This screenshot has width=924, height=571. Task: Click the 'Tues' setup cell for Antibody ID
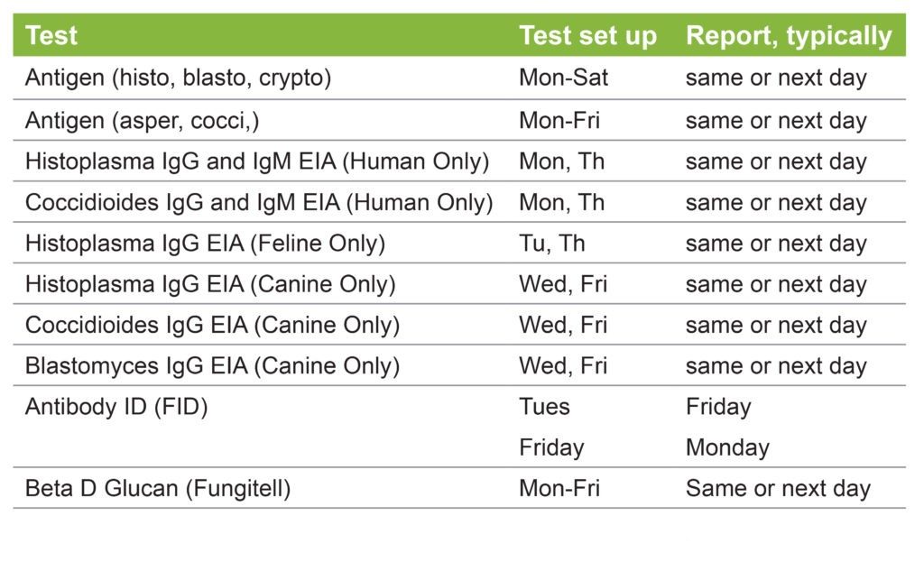point(544,407)
